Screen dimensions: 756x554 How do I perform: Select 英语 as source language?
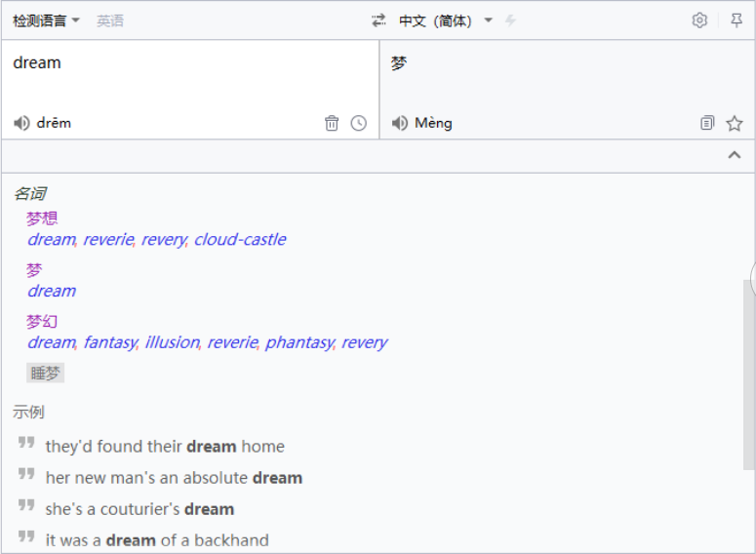pos(110,20)
